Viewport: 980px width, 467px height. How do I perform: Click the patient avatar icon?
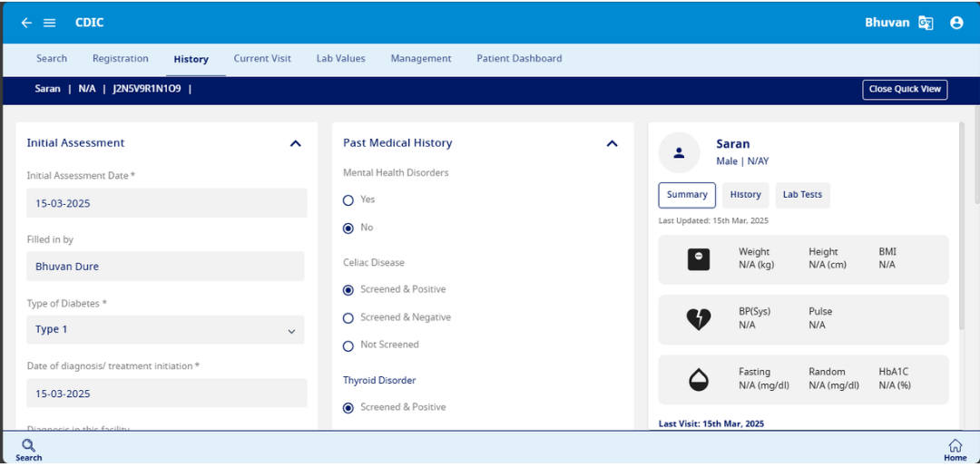point(679,153)
